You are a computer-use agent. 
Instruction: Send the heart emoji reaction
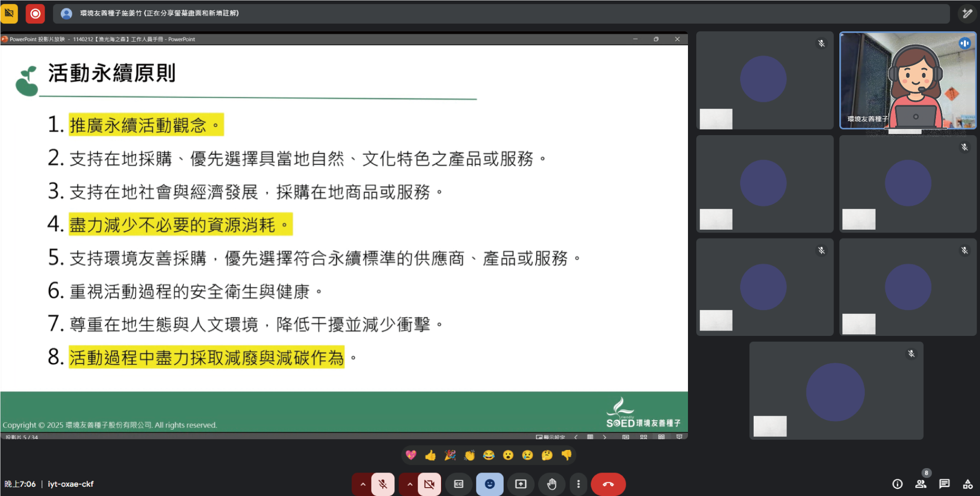click(x=411, y=455)
